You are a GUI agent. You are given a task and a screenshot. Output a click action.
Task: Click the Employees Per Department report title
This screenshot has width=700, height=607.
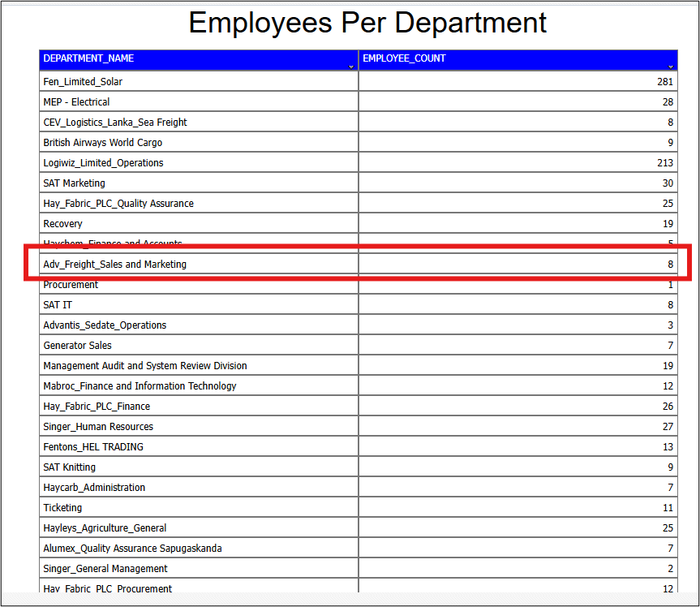[x=367, y=22]
